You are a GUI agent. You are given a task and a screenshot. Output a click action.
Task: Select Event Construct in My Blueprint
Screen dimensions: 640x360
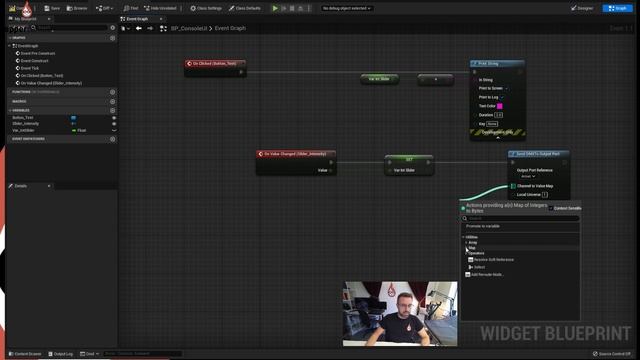click(35, 60)
